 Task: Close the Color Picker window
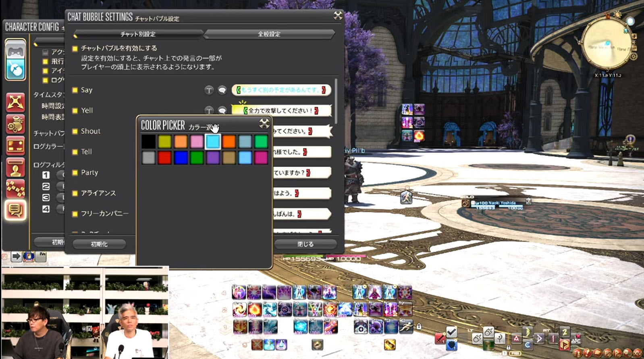click(264, 123)
